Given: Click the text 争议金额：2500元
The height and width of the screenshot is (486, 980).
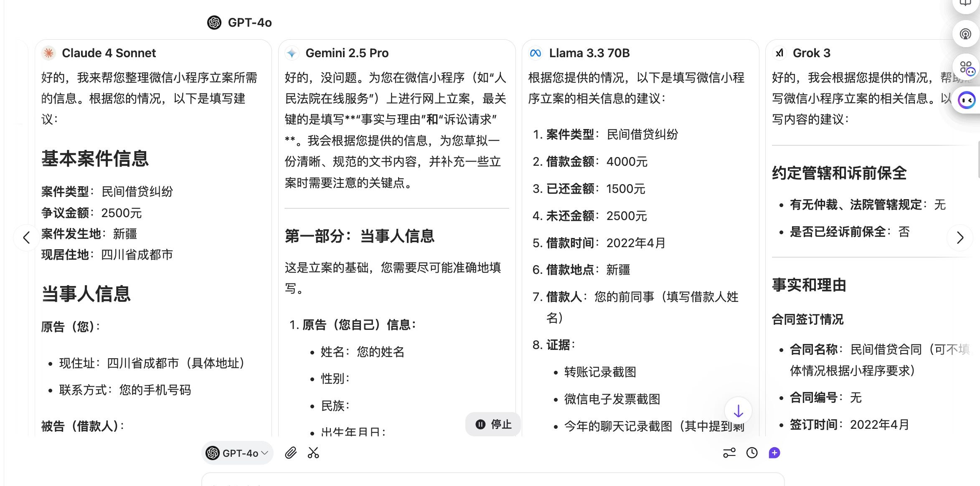Looking at the screenshot, I should (91, 213).
